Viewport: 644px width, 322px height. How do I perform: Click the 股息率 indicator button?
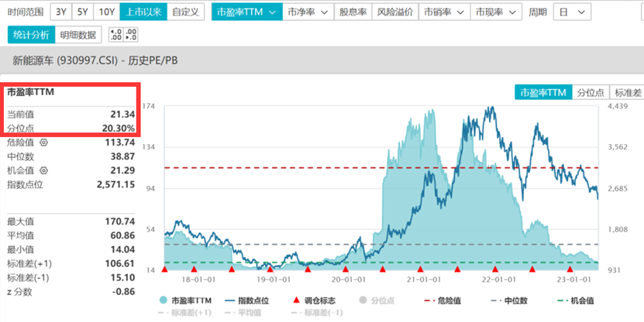[353, 12]
